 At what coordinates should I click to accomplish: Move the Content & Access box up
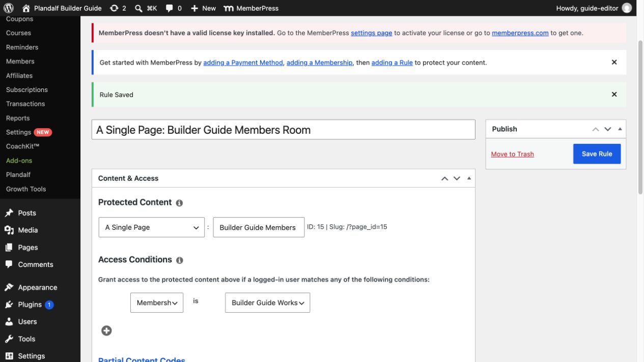pos(444,178)
